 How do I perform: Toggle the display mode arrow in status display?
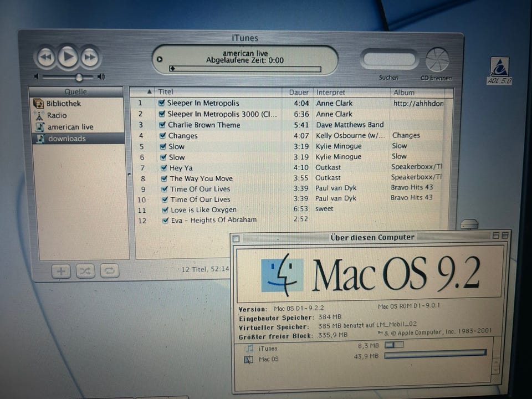click(160, 59)
